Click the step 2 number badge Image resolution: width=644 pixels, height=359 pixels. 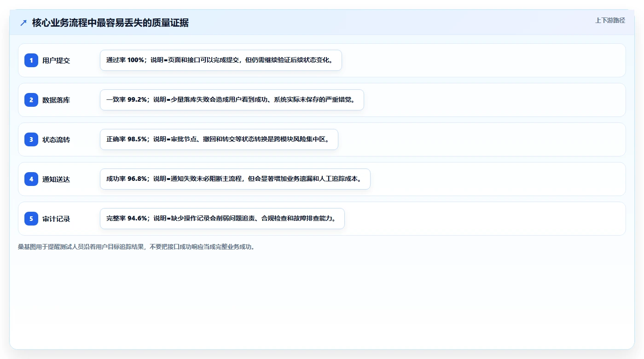[x=31, y=100]
